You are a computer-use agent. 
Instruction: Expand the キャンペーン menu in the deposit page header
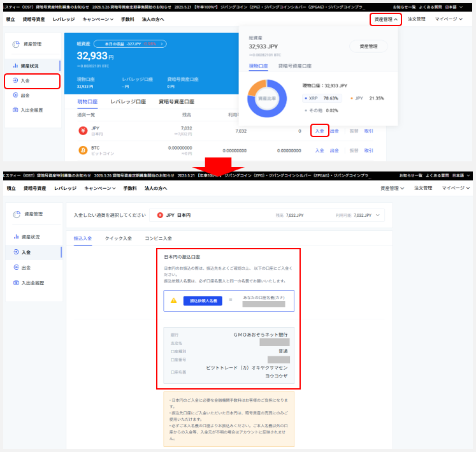[100, 188]
